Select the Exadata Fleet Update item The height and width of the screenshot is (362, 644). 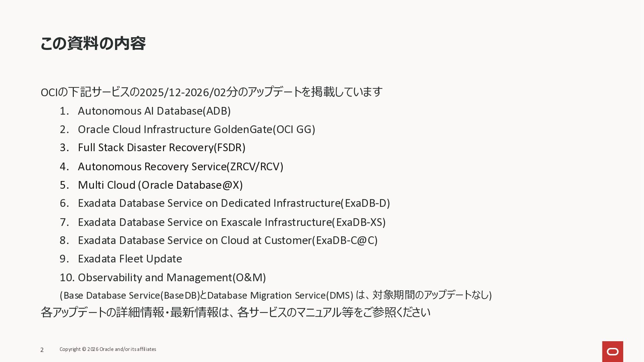click(130, 259)
